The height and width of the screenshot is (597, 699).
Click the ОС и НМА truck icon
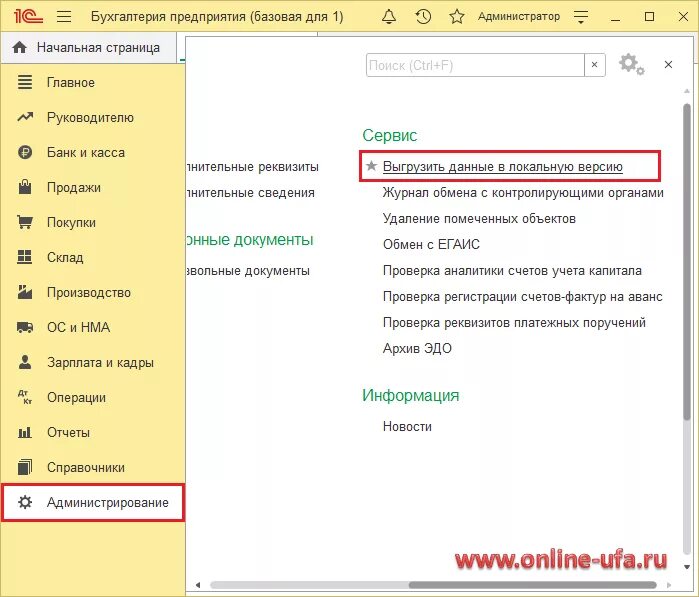[x=25, y=328]
